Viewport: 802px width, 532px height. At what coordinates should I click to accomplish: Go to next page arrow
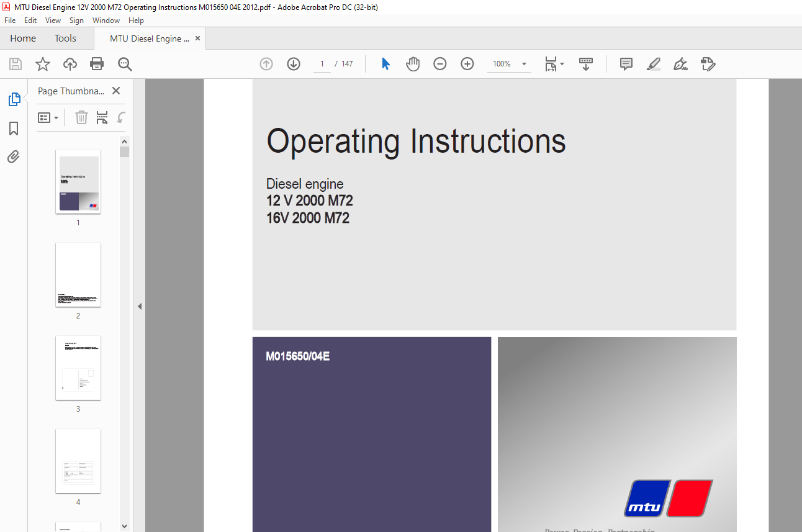point(294,64)
